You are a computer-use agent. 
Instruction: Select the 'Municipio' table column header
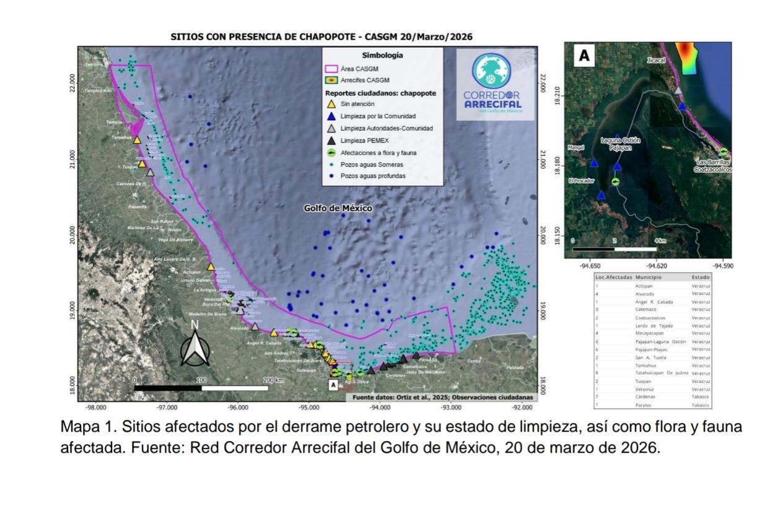coord(649,277)
